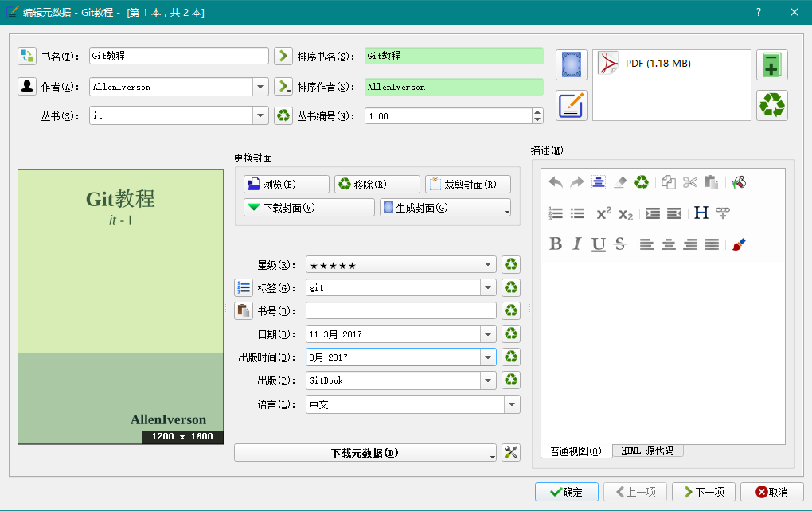Click the browse cover button
812x511 pixels.
287,185
